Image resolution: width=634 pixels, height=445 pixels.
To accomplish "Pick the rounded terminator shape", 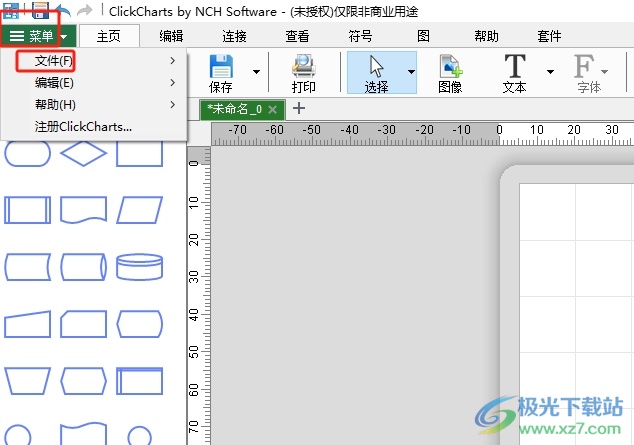I will pos(27,153).
